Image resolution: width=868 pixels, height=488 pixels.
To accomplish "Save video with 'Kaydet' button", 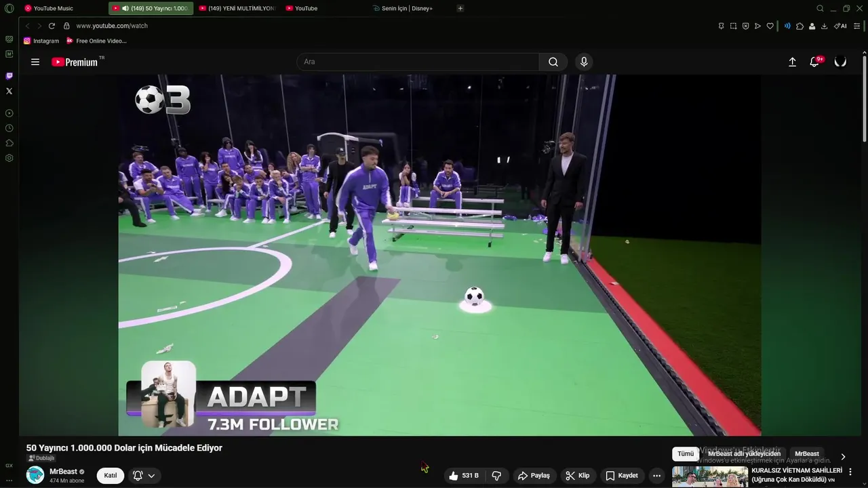I will click(x=622, y=475).
